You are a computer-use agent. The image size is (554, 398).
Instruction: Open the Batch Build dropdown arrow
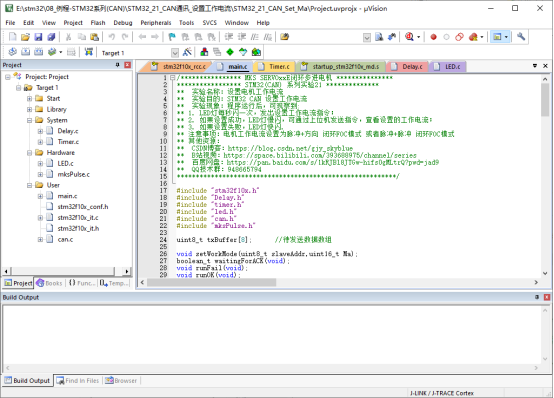[61, 52]
